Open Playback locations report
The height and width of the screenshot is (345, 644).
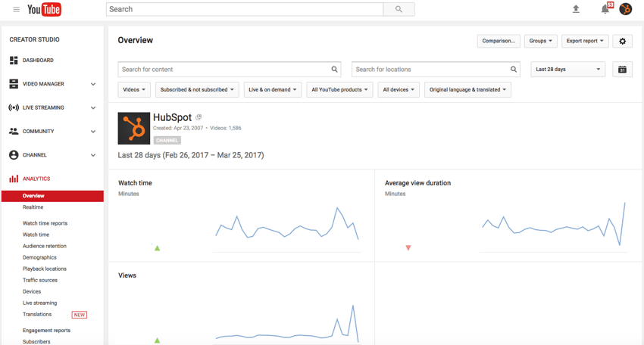tap(45, 269)
